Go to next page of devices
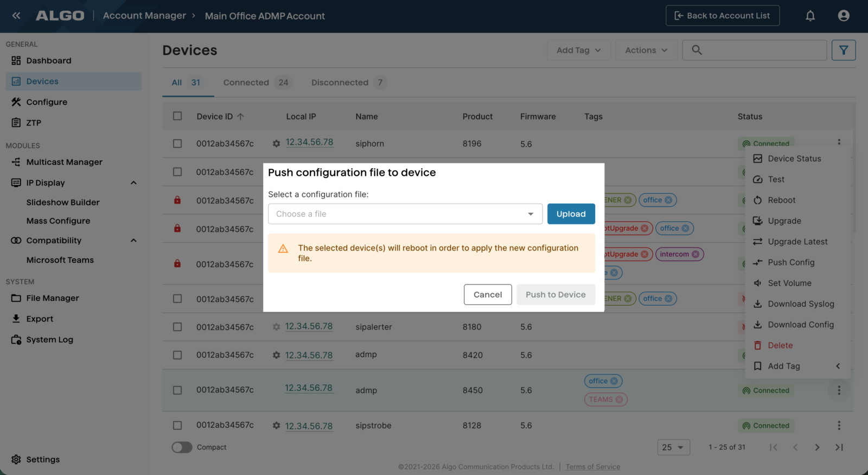The image size is (868, 475). pos(817,447)
